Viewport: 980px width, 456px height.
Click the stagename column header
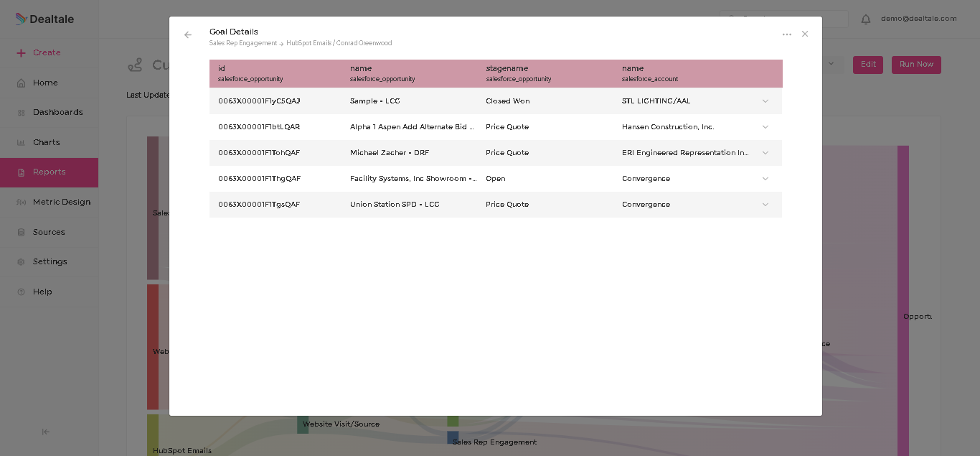(519, 73)
